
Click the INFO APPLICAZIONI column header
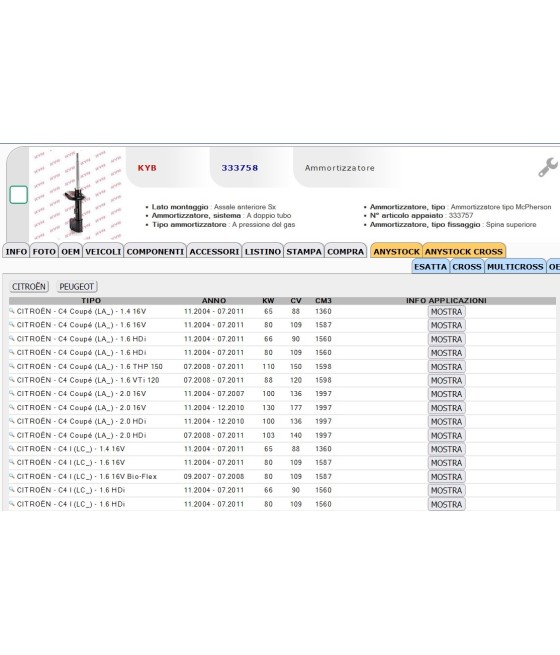pyautogui.click(x=446, y=301)
